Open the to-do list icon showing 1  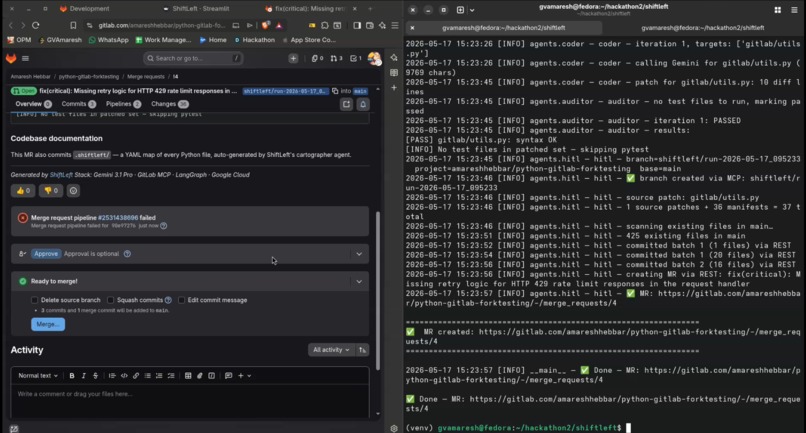(356, 59)
